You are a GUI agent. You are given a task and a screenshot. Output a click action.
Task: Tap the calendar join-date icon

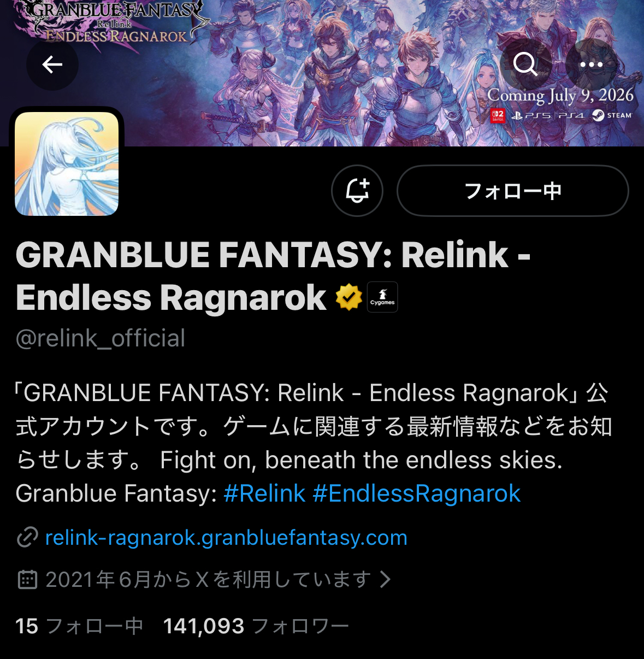(27, 579)
